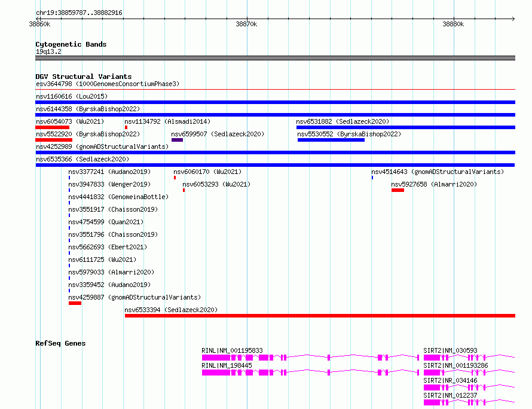Click the nsv6060170 (Wu2021) variant label

(207, 172)
